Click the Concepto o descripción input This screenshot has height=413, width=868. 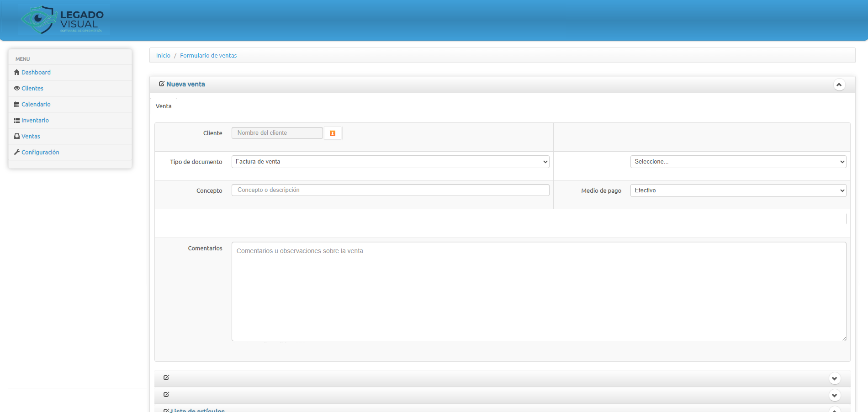click(x=390, y=190)
